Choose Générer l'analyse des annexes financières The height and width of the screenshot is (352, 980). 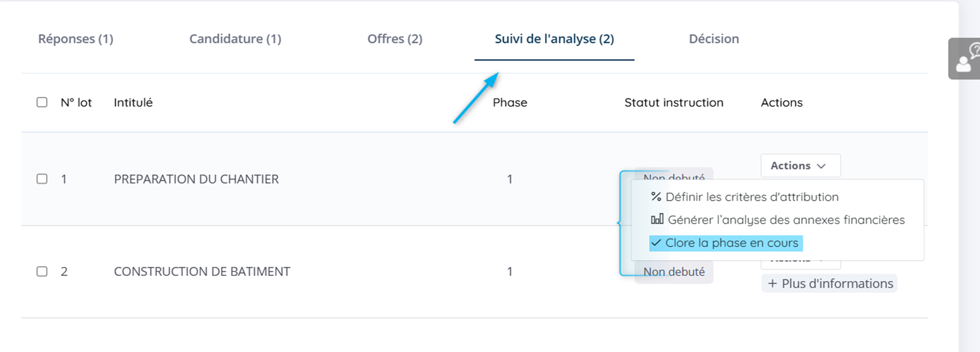tap(786, 220)
